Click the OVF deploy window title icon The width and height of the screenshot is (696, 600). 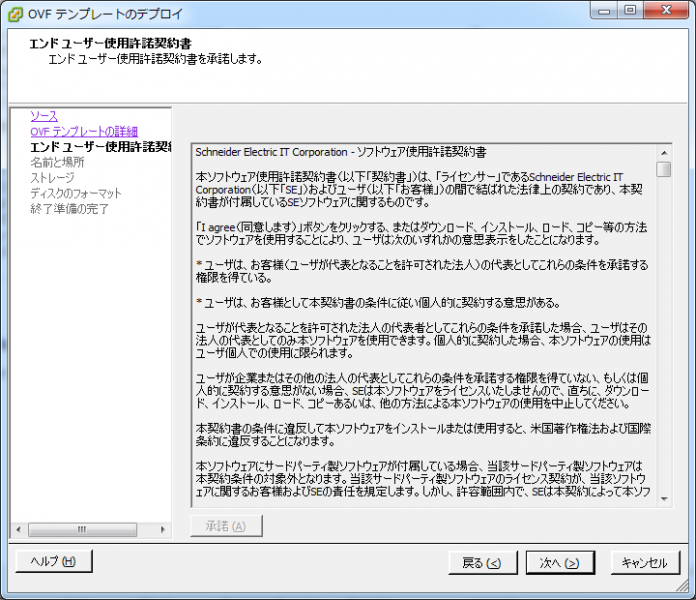coord(15,14)
